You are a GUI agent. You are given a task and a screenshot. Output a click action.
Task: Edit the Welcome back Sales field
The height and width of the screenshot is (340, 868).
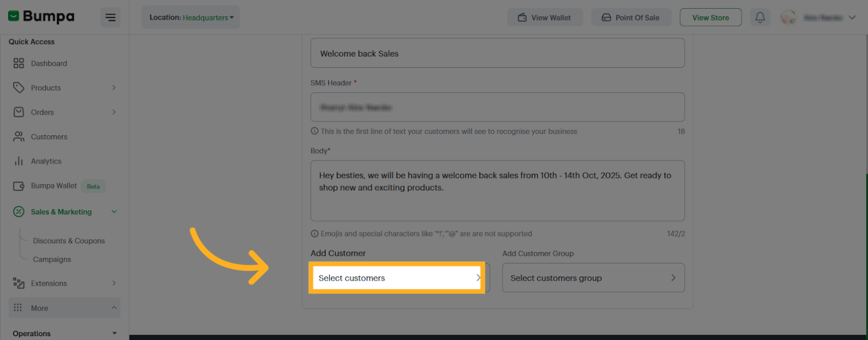(497, 53)
